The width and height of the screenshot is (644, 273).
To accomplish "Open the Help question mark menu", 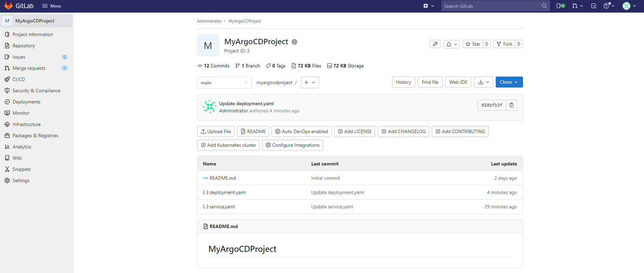I will pos(609,6).
